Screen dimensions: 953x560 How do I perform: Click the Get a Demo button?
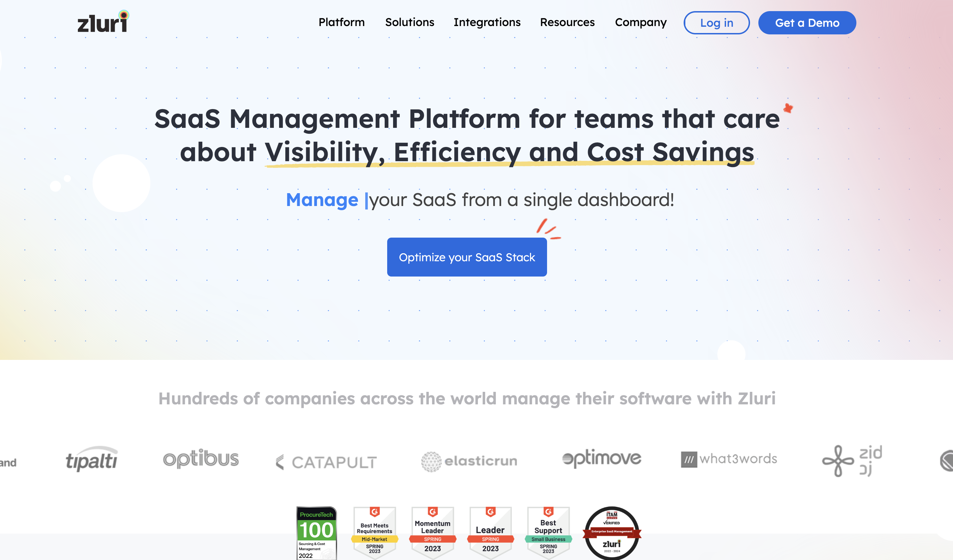(x=807, y=23)
